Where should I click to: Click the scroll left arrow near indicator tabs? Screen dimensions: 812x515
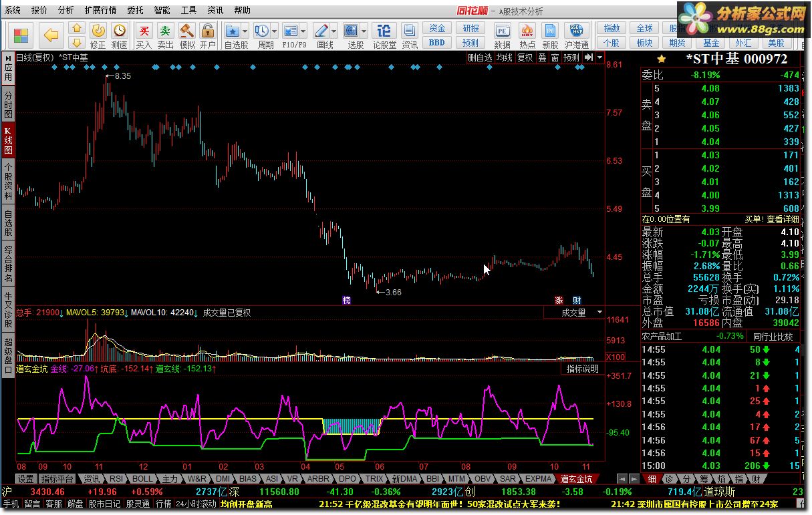tap(622, 478)
